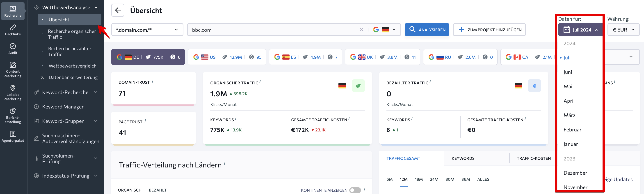Select the RU country card
Screen dimensions: 644x194
tap(460, 57)
